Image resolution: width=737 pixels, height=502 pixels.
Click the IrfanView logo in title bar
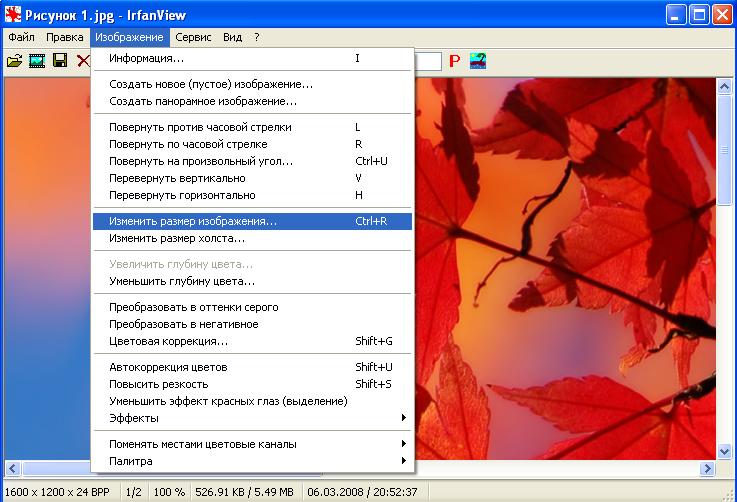tap(13, 14)
